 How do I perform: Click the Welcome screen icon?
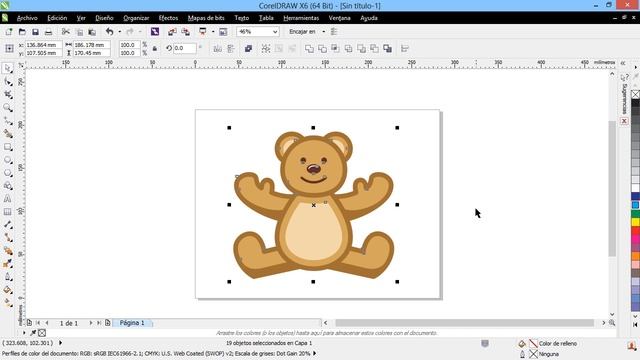point(223,32)
